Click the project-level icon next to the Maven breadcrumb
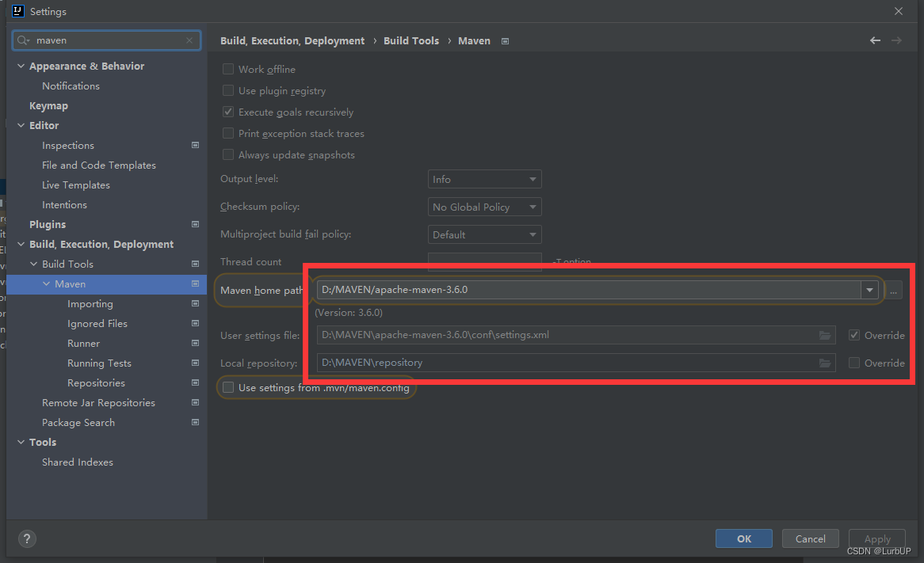 point(505,41)
